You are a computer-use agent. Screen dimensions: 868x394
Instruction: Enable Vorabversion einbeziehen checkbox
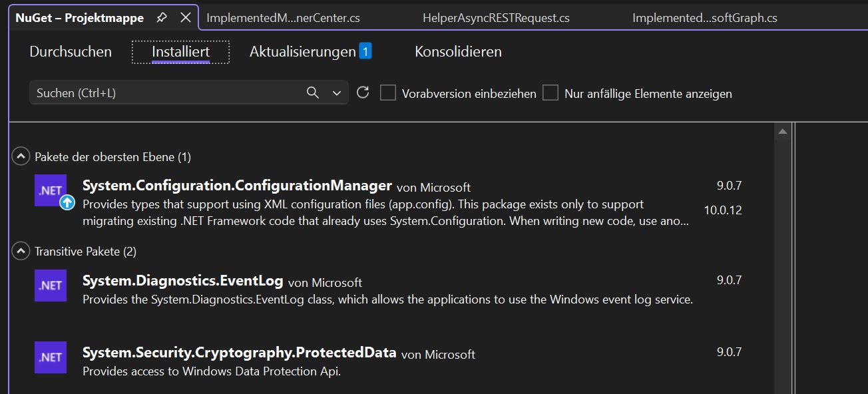388,93
